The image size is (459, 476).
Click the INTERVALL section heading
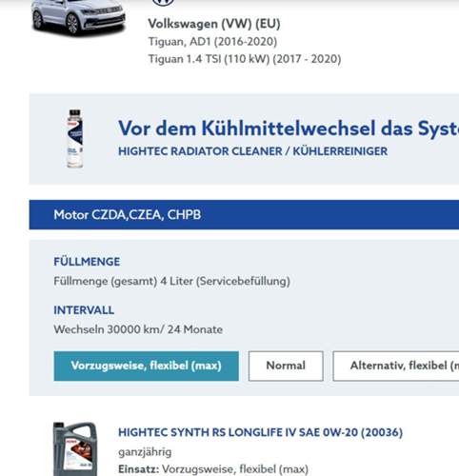point(84,310)
